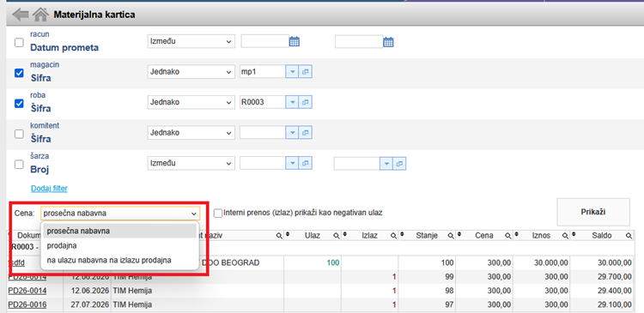Open PD26-0014 document with Stanje 98
The width and height of the screenshot is (644, 313).
pyautogui.click(x=27, y=291)
